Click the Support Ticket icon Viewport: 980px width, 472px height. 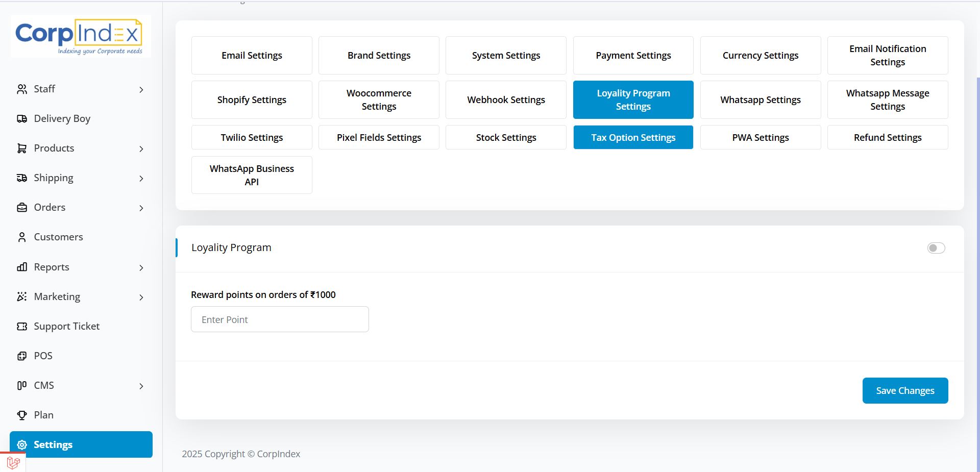click(22, 327)
